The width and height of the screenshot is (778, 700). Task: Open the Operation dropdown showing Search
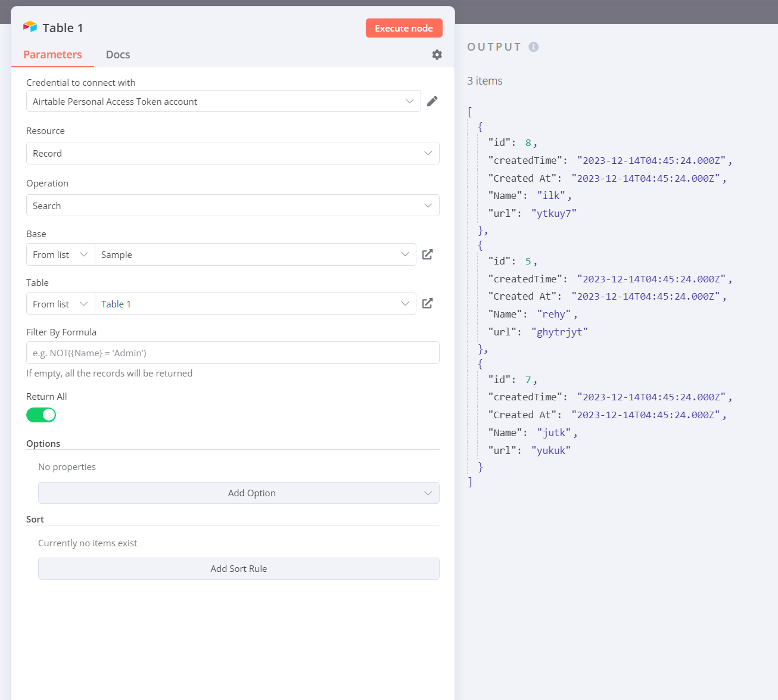[233, 206]
